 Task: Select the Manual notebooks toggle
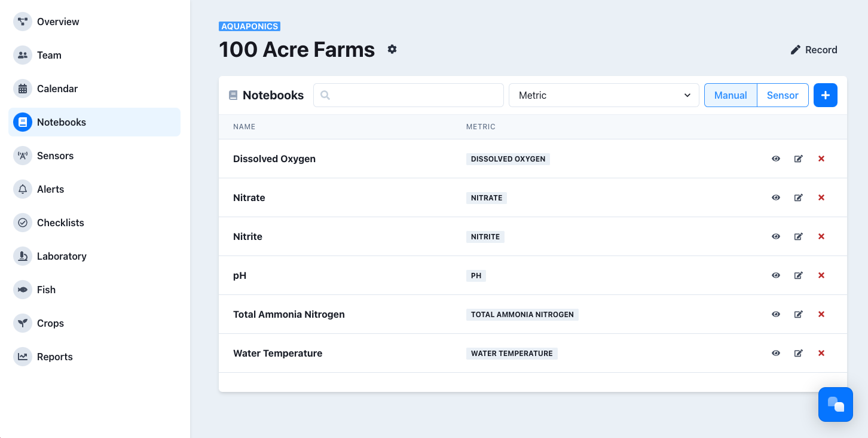click(731, 95)
